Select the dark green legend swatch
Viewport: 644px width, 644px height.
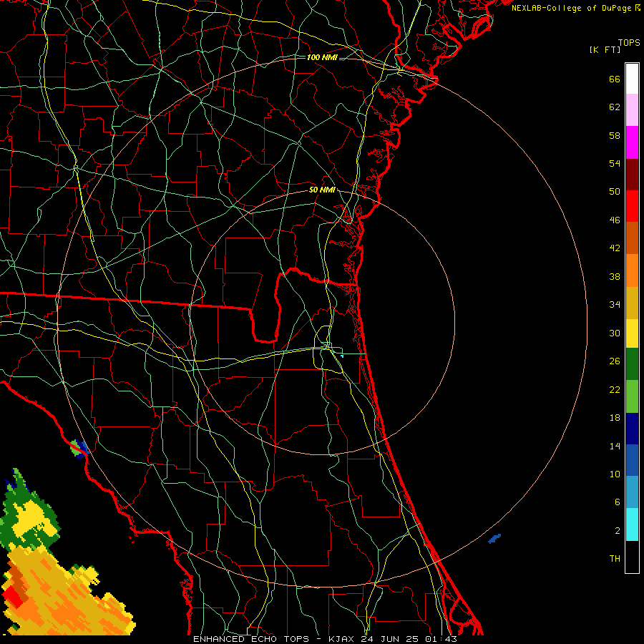[x=632, y=364]
